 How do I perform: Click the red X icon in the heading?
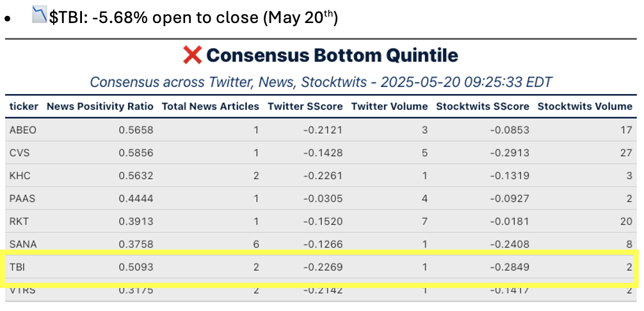192,56
